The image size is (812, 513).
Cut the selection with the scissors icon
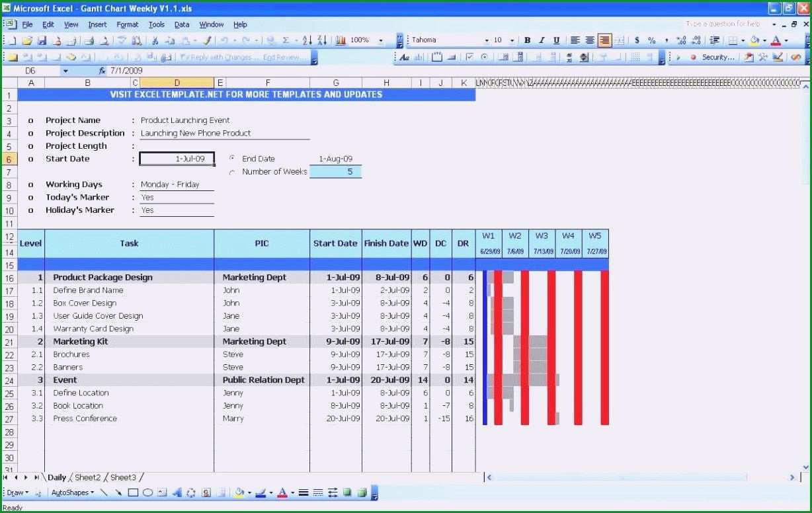[x=155, y=40]
